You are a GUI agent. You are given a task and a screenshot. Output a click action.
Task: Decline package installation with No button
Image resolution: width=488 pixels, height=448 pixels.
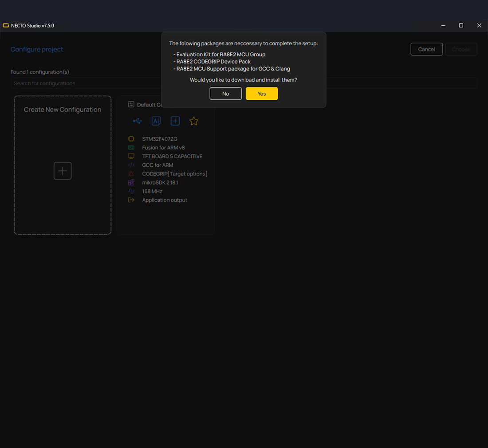pyautogui.click(x=226, y=94)
